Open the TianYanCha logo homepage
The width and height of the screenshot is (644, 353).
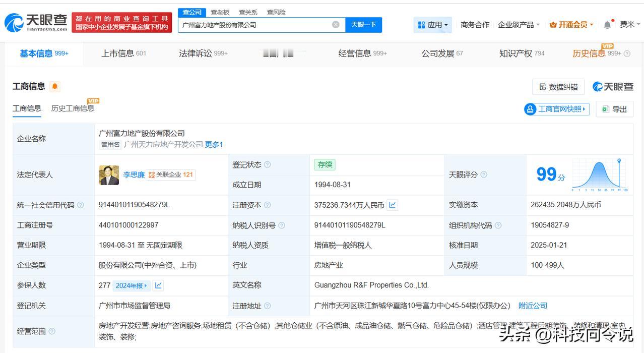36,23
